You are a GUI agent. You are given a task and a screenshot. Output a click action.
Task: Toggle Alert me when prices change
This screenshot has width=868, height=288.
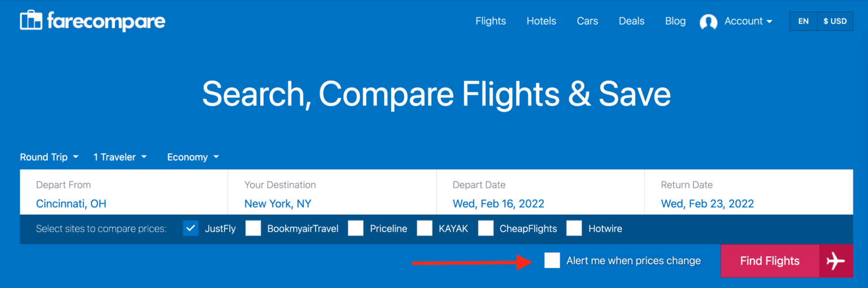[552, 260]
